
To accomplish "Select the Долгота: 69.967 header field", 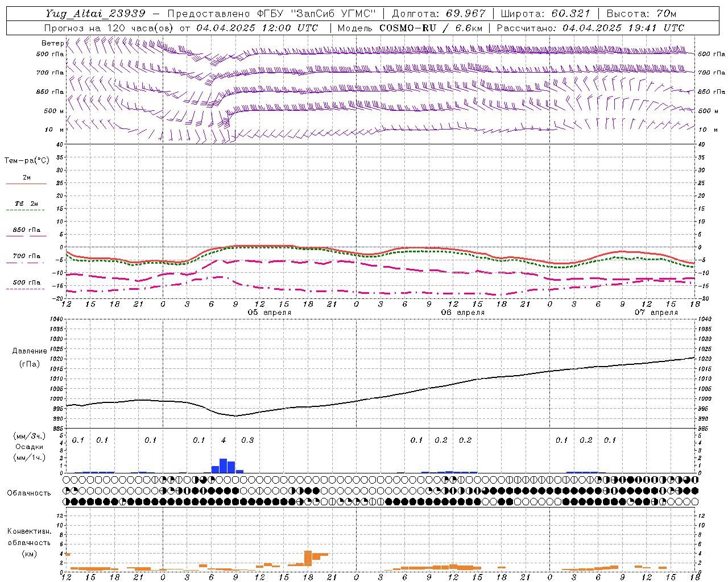I will point(439,14).
